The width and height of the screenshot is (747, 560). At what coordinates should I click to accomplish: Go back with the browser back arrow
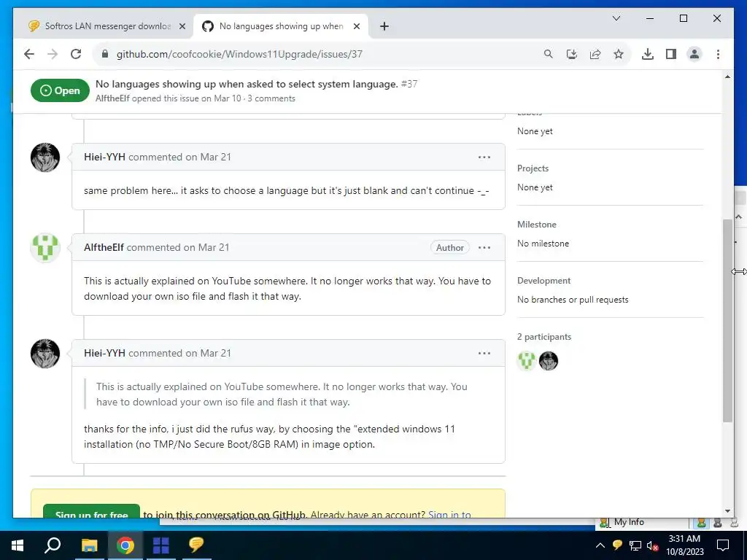(29, 54)
